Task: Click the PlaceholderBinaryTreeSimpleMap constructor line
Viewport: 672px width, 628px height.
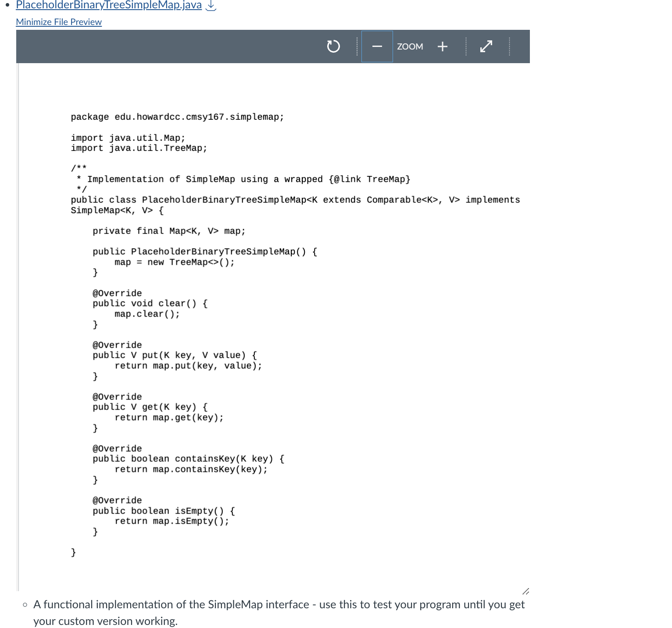Action: pos(204,251)
